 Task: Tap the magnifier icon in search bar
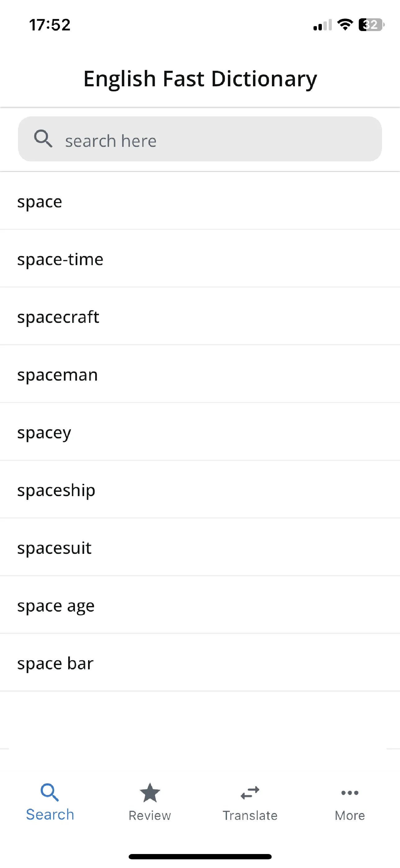(x=43, y=138)
